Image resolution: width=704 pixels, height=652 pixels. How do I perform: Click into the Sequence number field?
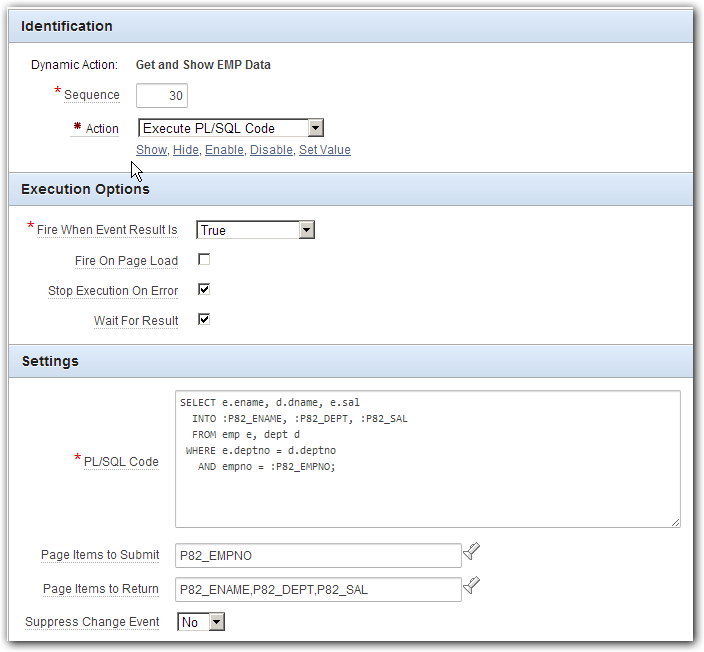[x=162, y=95]
